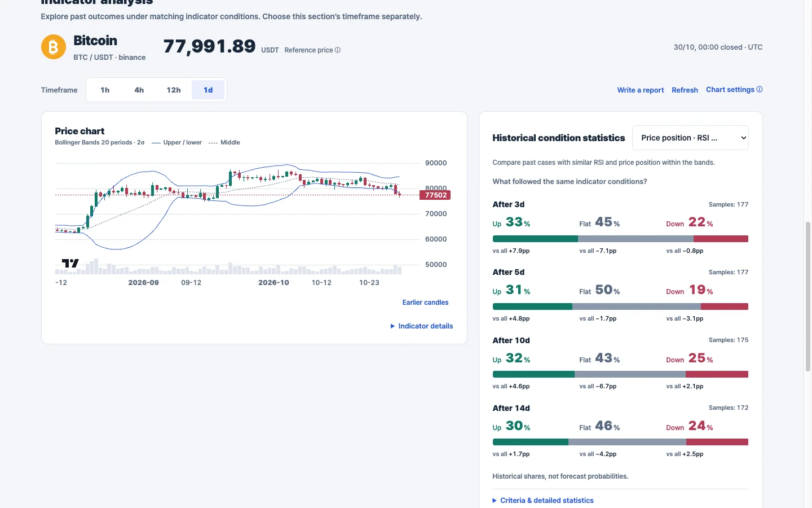Screen dimensions: 812x508
Task: Click the 77,991.89 reference price value
Action: [210, 46]
